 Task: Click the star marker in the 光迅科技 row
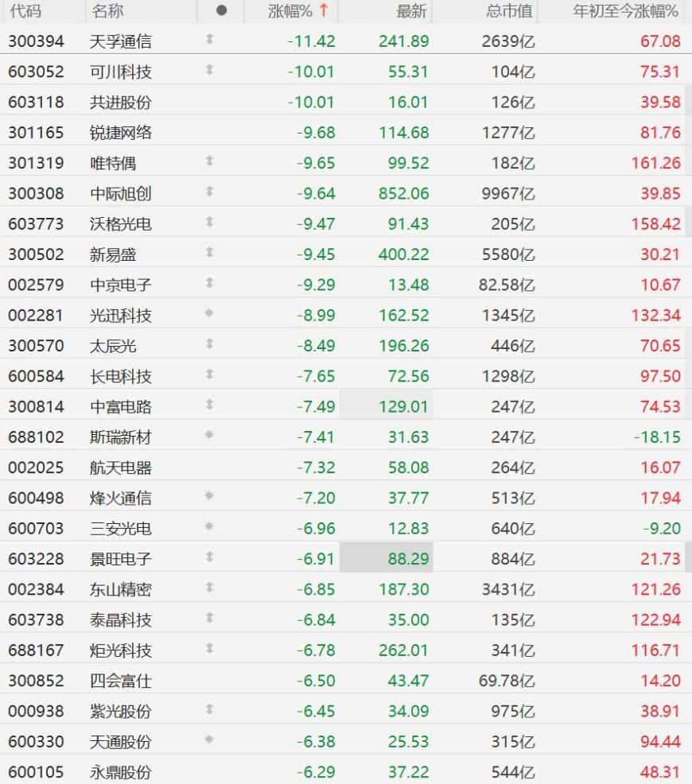pos(209,313)
